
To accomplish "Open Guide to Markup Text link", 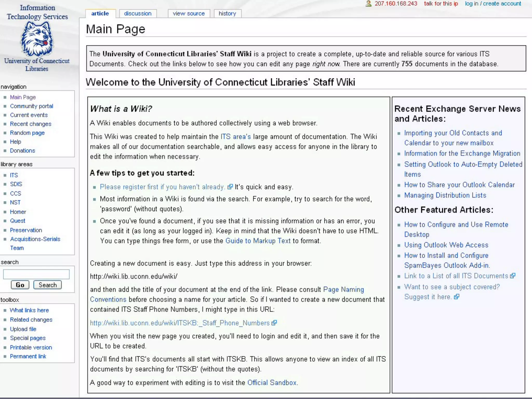I will 258,241.
